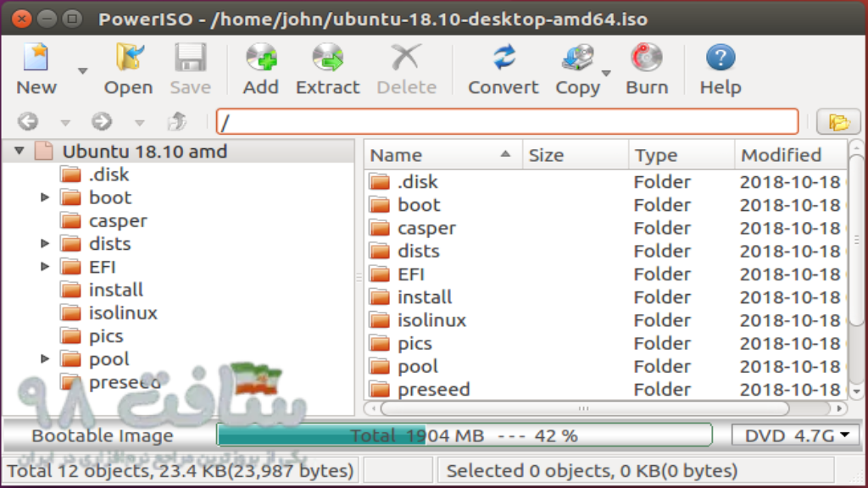
Task: Click the Delete toolbar icon
Action: 406,58
